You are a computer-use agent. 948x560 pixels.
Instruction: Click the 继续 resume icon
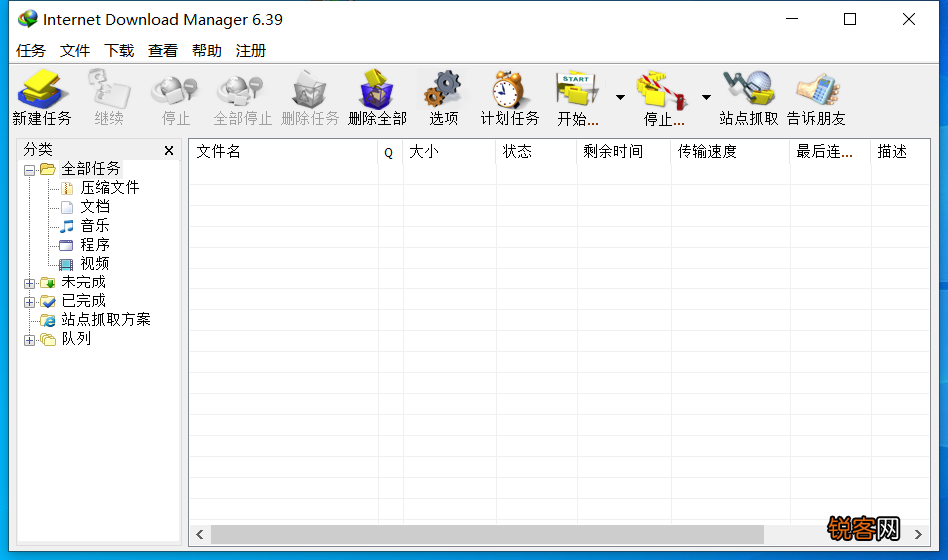(109, 89)
